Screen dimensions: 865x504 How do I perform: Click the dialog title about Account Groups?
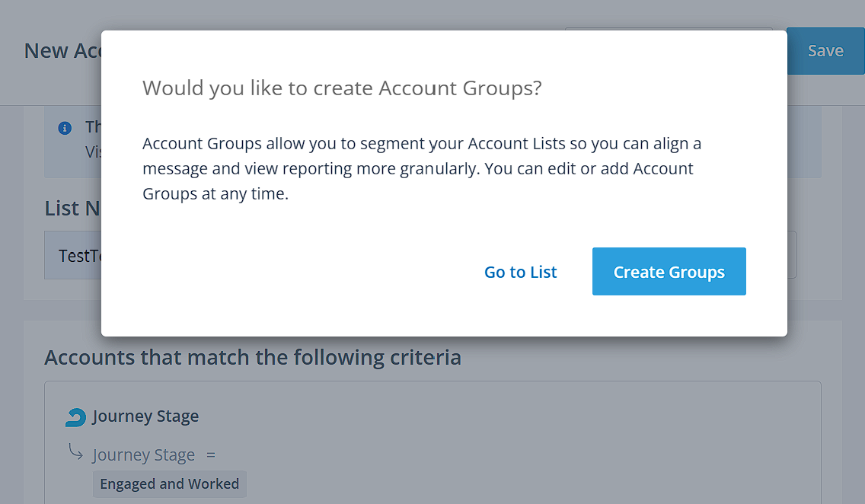(x=342, y=88)
